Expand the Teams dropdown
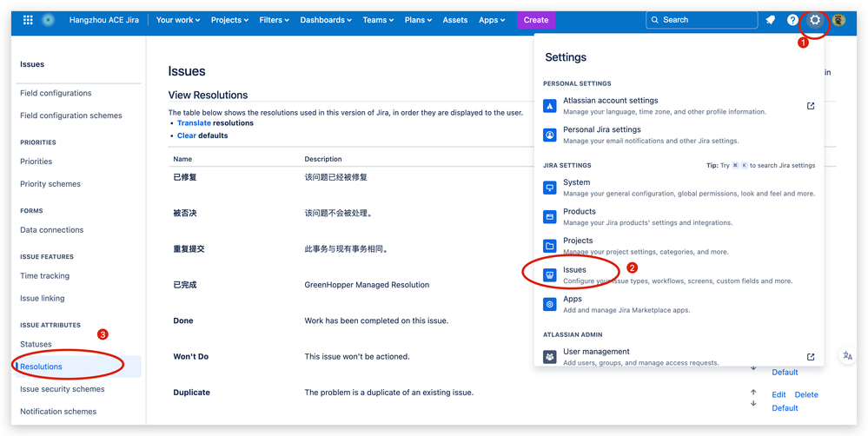 tap(378, 20)
